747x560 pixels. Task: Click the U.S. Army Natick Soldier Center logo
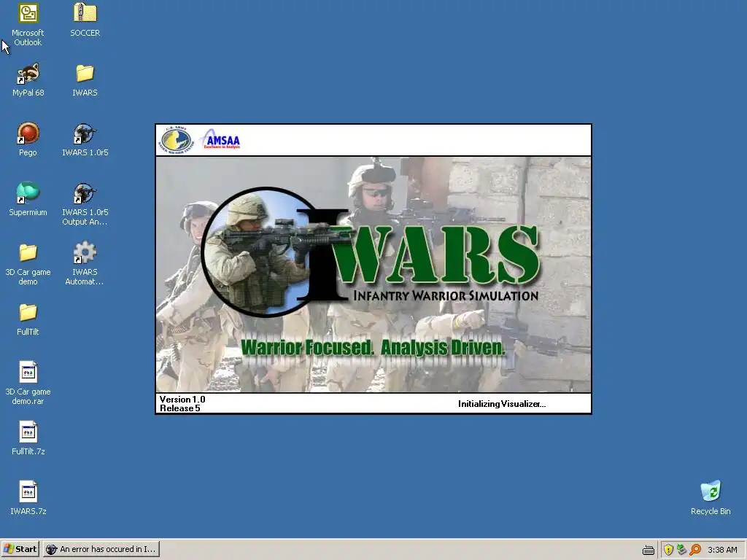[x=177, y=140]
